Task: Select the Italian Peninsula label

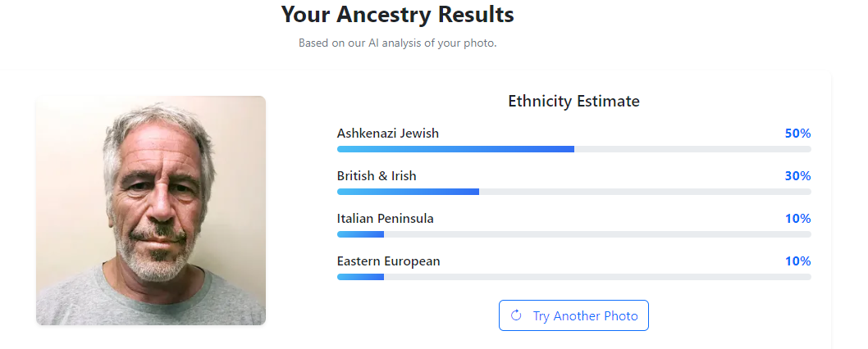Action: [385, 218]
